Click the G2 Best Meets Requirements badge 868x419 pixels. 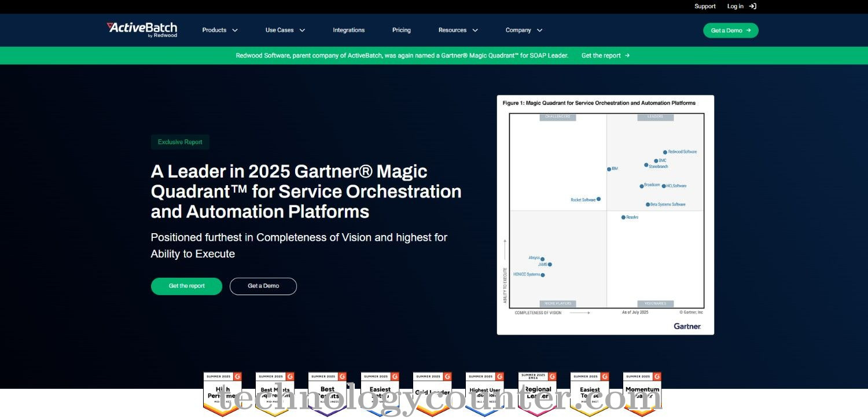275,394
